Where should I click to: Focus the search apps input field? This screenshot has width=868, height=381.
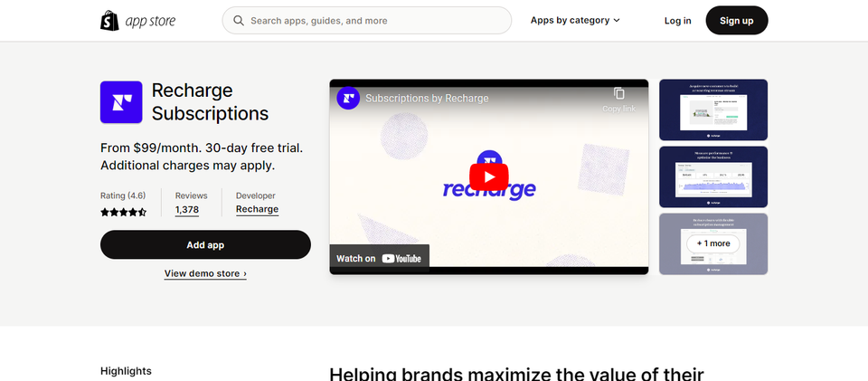(366, 21)
